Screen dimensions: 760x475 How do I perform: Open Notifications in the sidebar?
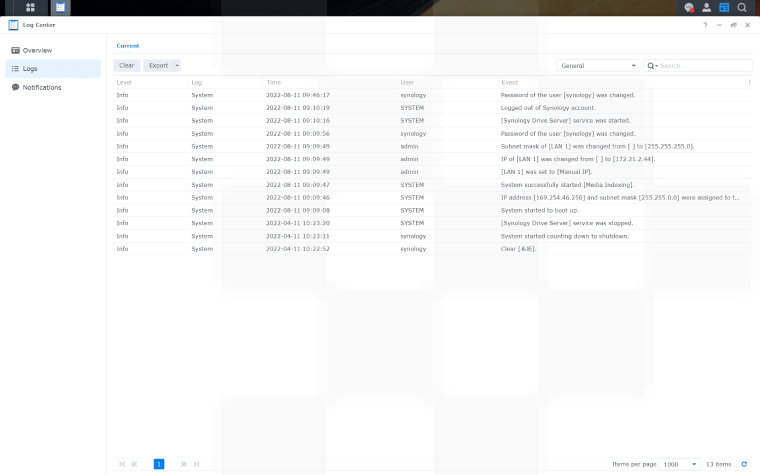click(x=42, y=87)
